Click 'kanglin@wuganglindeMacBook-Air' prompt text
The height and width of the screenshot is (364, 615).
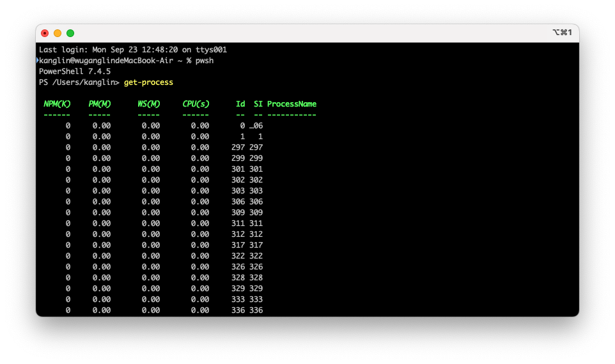[x=106, y=60]
